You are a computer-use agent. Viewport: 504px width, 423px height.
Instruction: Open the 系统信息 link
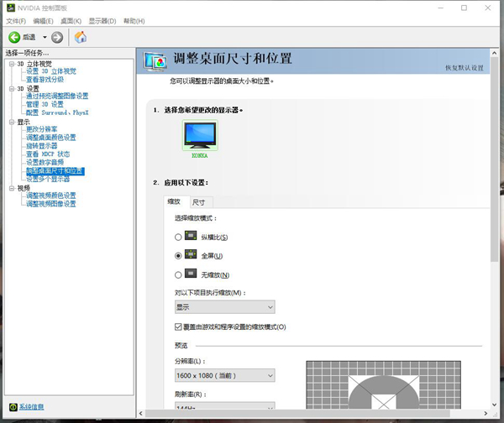pyautogui.click(x=31, y=407)
